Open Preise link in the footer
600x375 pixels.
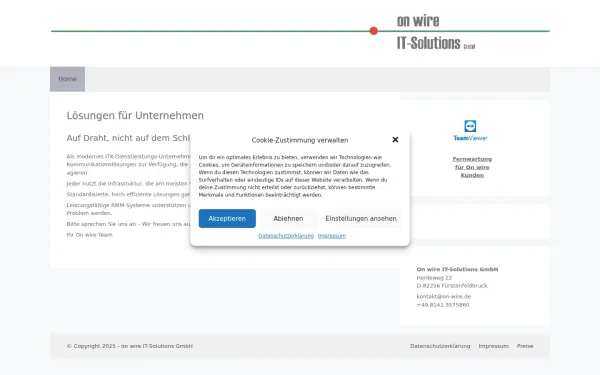(525, 346)
